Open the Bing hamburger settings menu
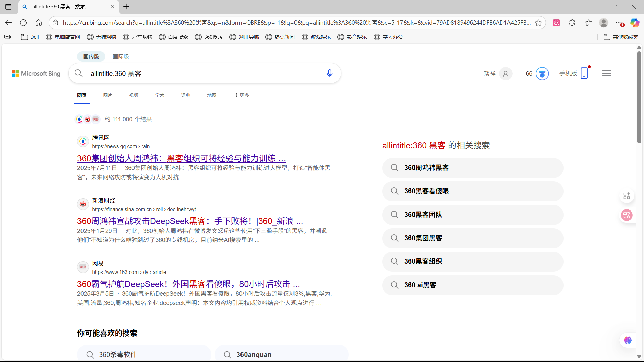Screen dimensions: 644x362 (x=606, y=73)
